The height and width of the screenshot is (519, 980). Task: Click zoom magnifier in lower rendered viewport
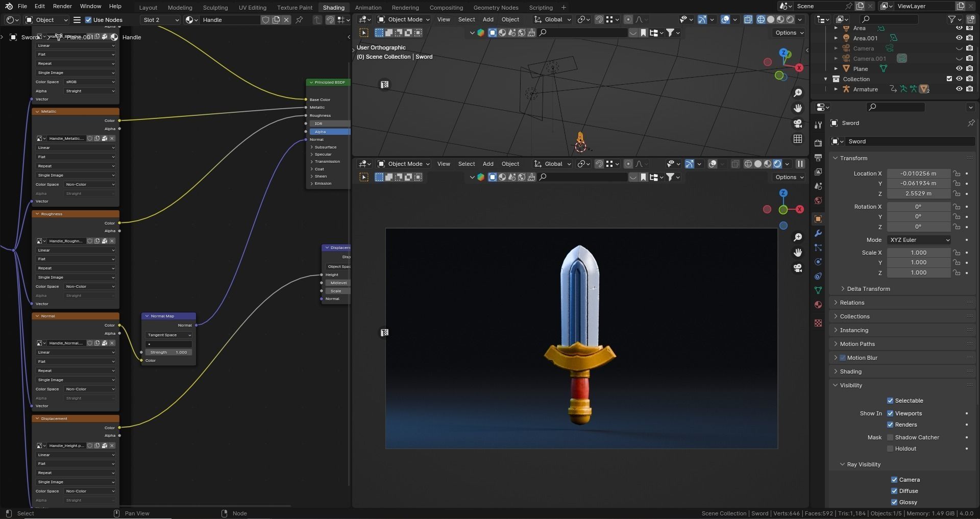click(x=798, y=237)
